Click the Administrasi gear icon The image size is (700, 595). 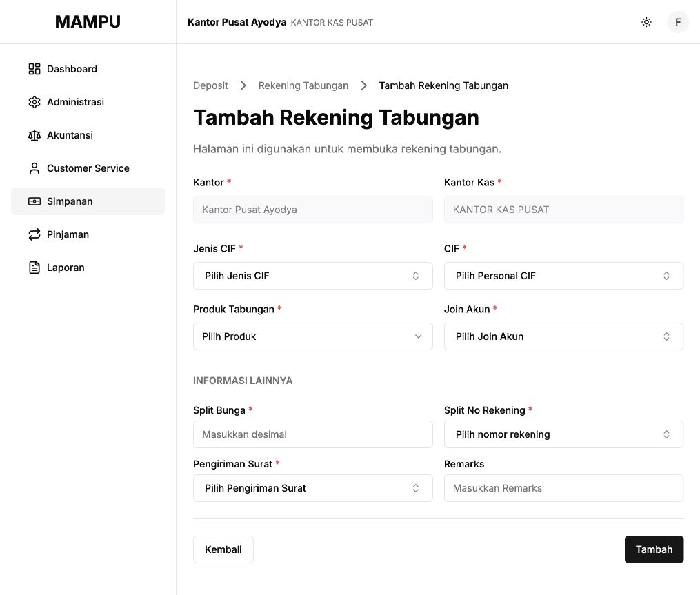click(x=34, y=102)
